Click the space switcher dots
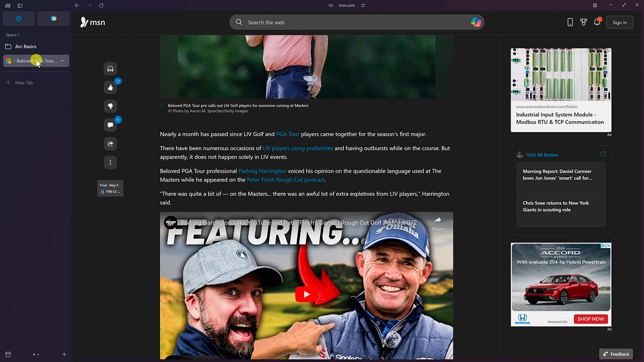Screen dimensions: 644x362 tap(36, 354)
